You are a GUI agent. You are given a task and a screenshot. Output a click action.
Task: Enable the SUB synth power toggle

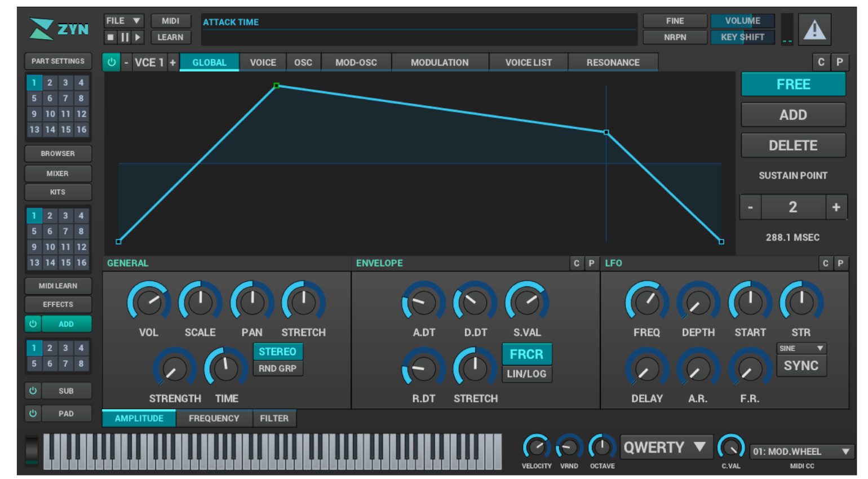pyautogui.click(x=33, y=391)
